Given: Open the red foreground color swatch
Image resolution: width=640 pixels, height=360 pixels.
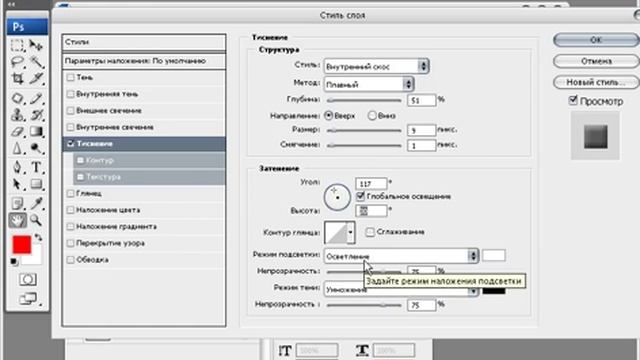Looking at the screenshot, I should coord(22,244).
